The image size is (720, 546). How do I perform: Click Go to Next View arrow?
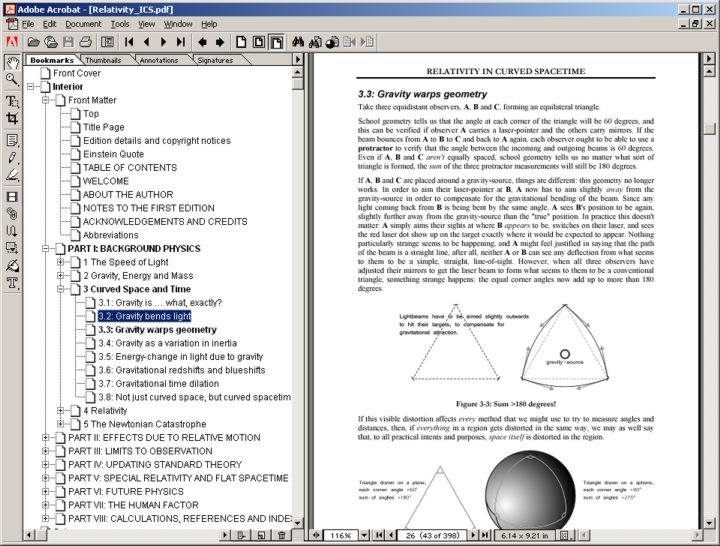[x=220, y=42]
